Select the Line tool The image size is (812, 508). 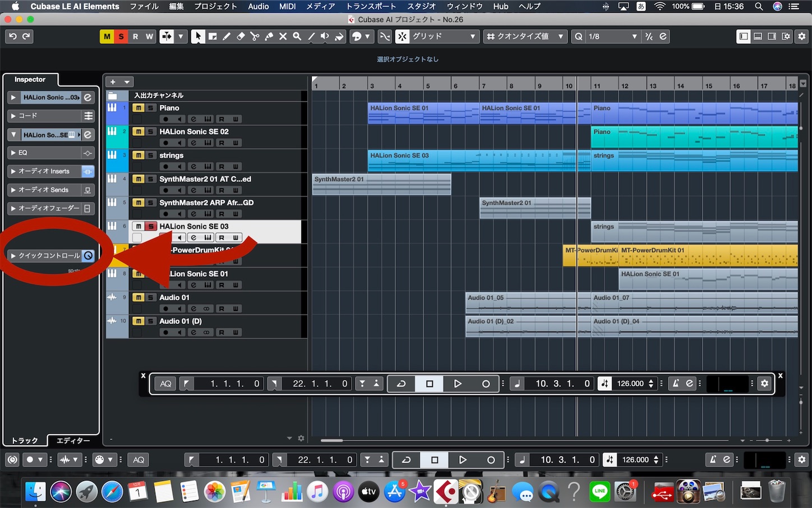(x=311, y=36)
